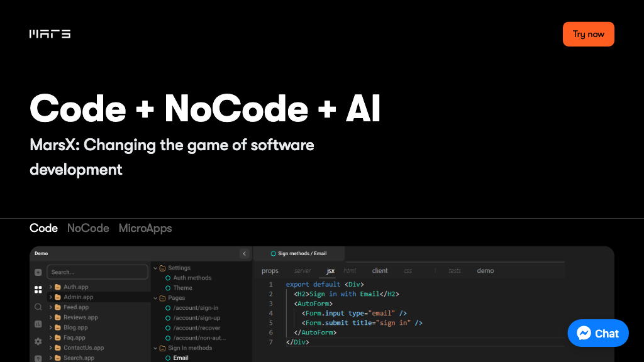The height and width of the screenshot is (362, 644).
Task: Collapse the panel with left chevron
Action: point(244,254)
